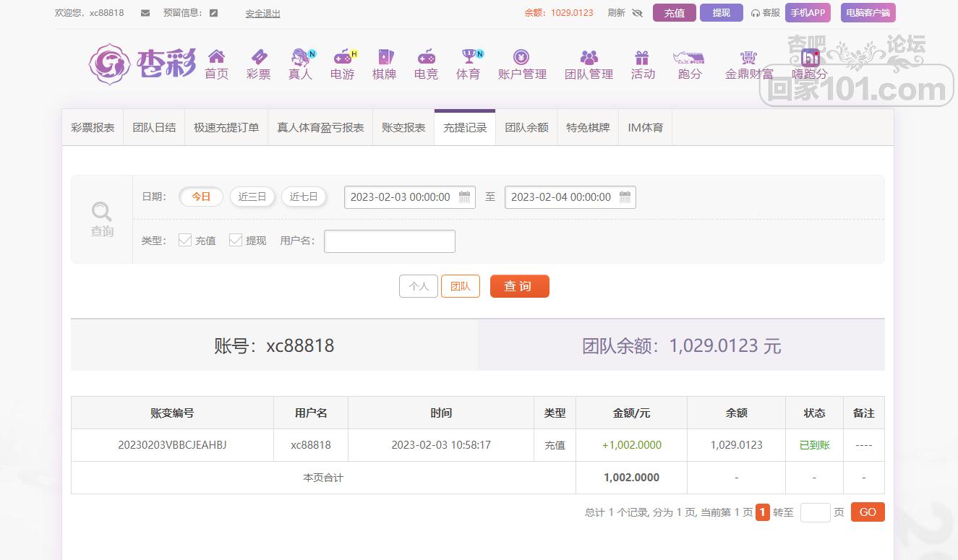Image resolution: width=958 pixels, height=560 pixels.
Task: Click 金额/元 column header
Action: point(632,413)
